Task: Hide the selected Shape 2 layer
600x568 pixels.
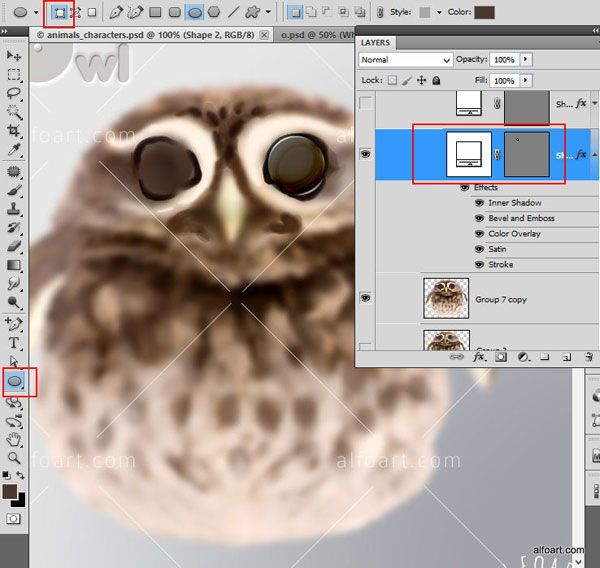Action: (365, 154)
